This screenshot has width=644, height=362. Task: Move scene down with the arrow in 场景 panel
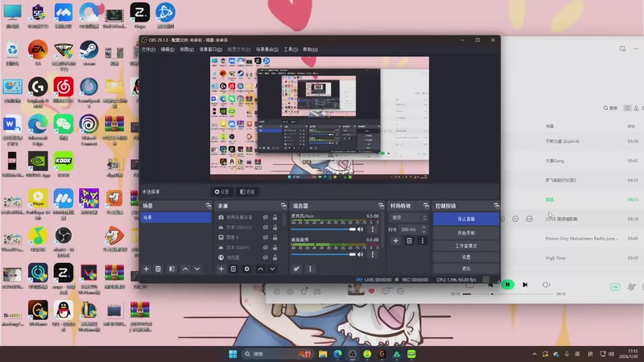click(197, 269)
